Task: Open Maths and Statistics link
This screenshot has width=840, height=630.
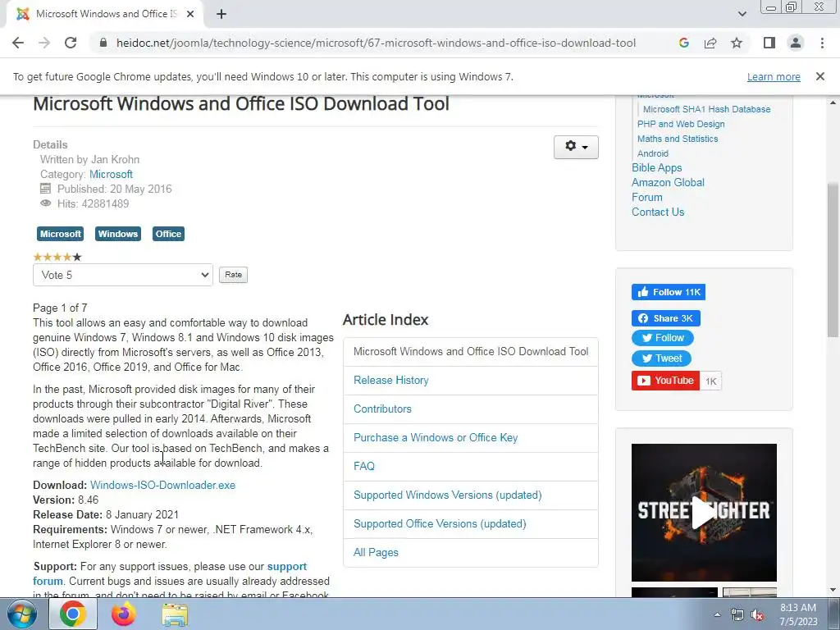Action: click(x=677, y=138)
